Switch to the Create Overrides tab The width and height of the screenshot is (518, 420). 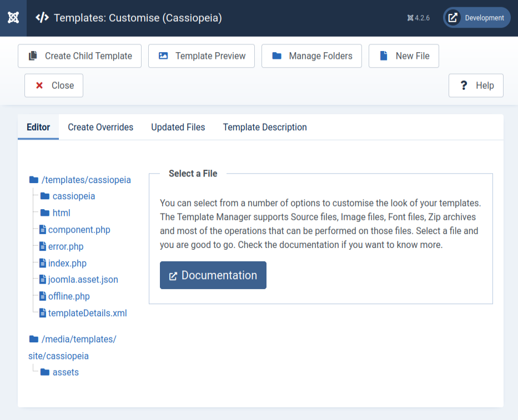click(x=100, y=127)
